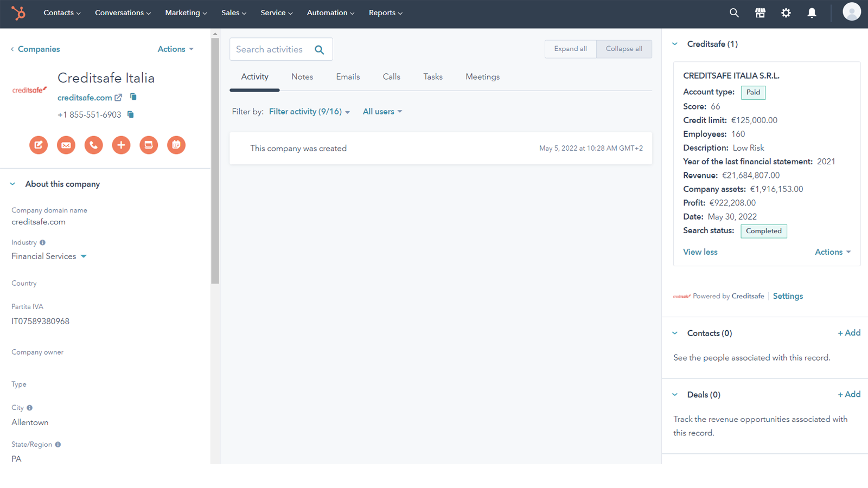Viewport: 868px width, 488px height.
Task: Click the create note icon button
Action: pos(39,145)
